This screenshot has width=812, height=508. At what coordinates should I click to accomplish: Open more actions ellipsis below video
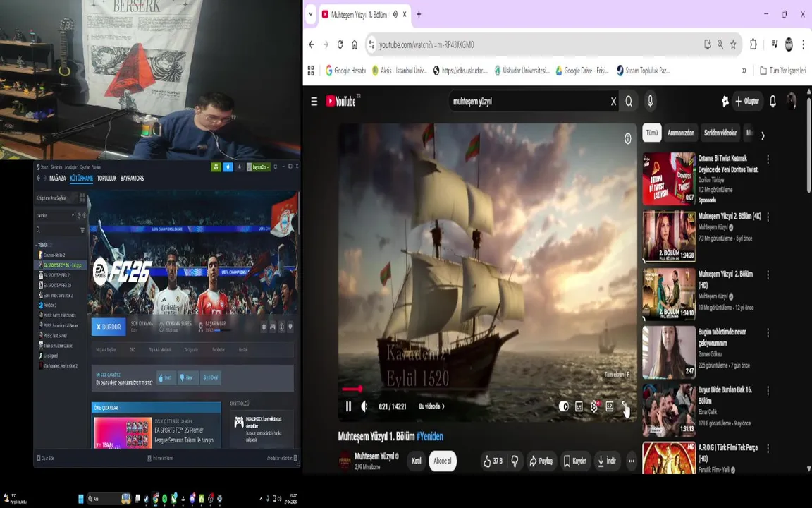[632, 461]
